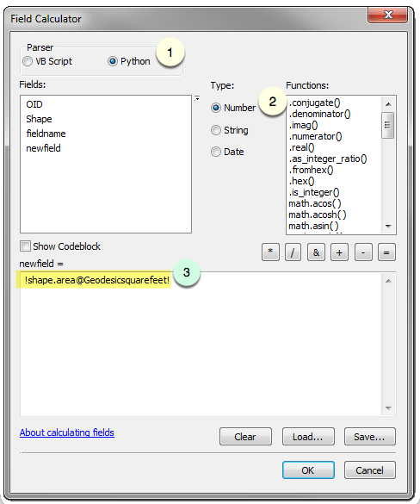Select the String type radio button
Image resolution: width=420 pixels, height=504 pixels.
coord(230,130)
